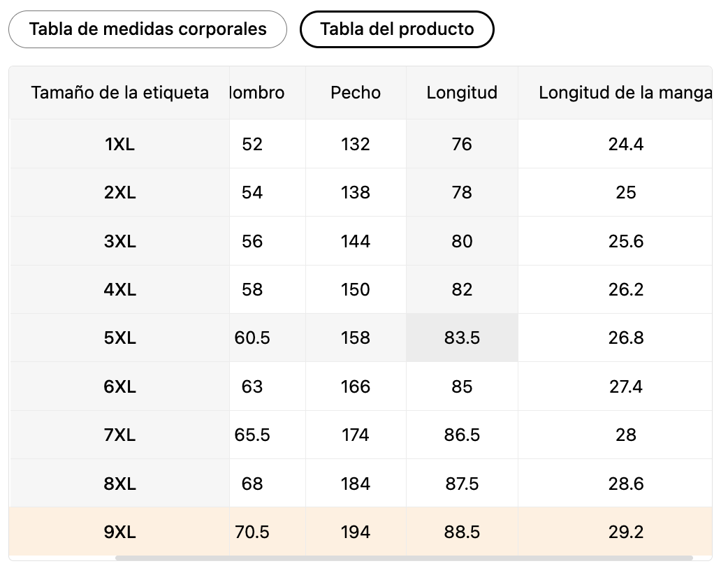Select the 2XL size row label
The image size is (728, 573).
119,193
